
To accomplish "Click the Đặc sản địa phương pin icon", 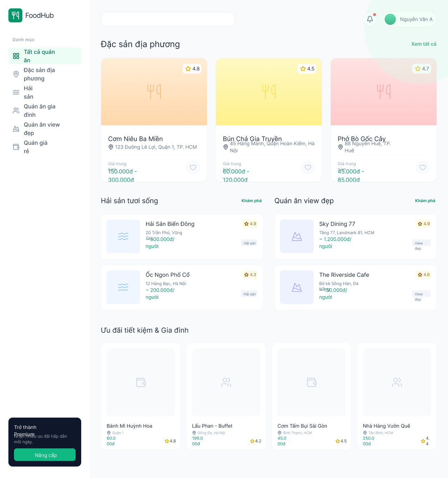I will point(16,74).
